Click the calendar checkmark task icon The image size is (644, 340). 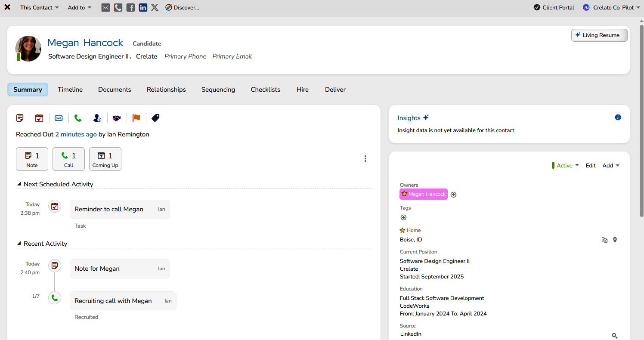click(x=39, y=118)
